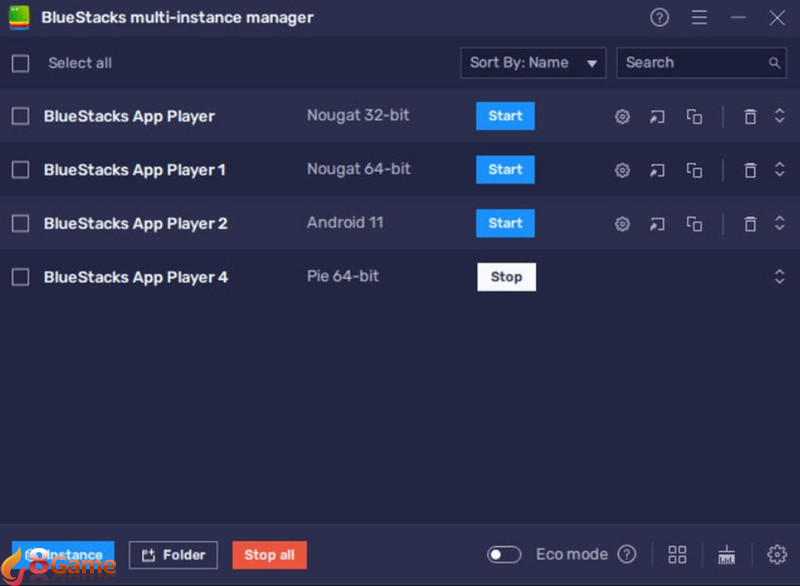Image resolution: width=800 pixels, height=586 pixels.
Task: Select the BlueStacks App Player 4 checkbox
Action: click(20, 277)
